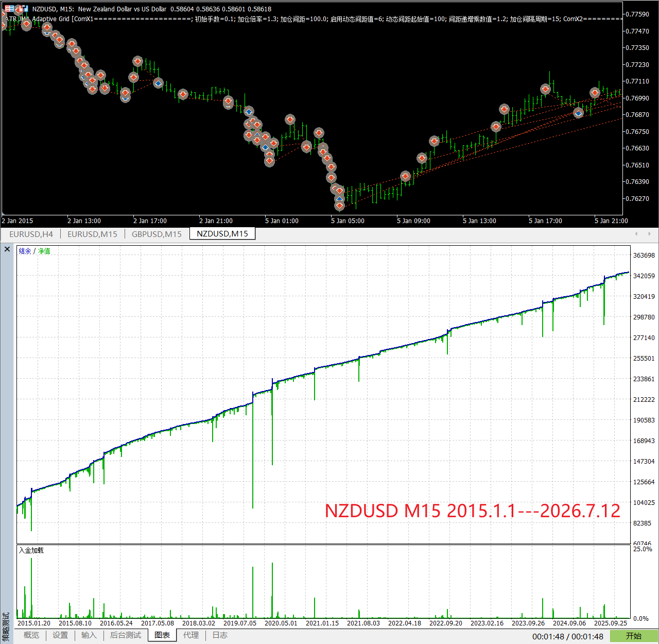Click the 0.76990 price axis label
Viewport: 659px width, 644px height.
637,98
